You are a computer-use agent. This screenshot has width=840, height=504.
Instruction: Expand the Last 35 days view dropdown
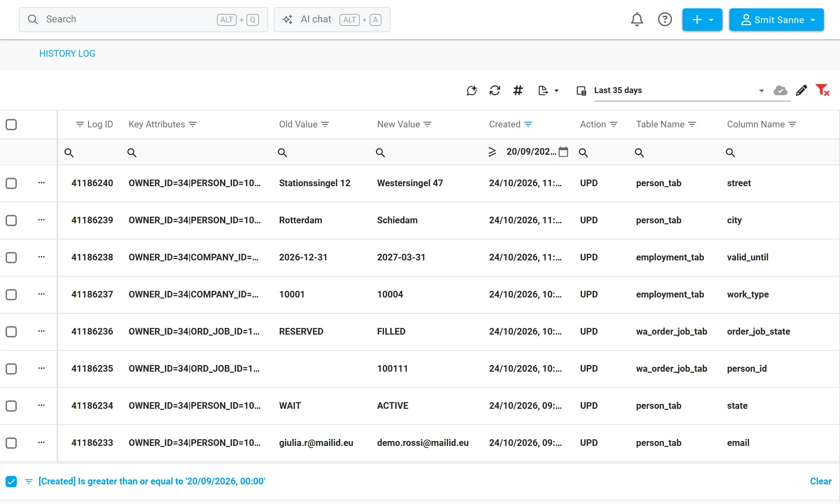click(x=761, y=91)
